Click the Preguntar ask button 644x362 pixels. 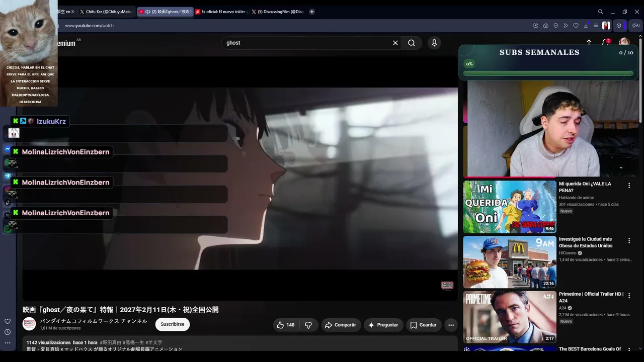click(x=383, y=325)
